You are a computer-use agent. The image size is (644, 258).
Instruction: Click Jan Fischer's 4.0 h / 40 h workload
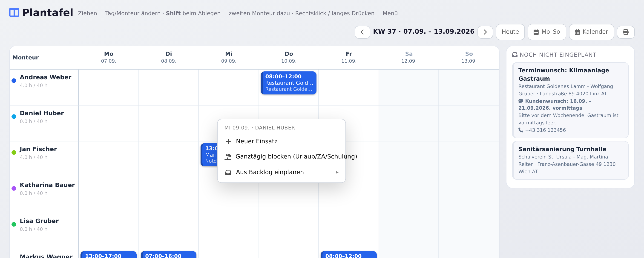pos(34,157)
